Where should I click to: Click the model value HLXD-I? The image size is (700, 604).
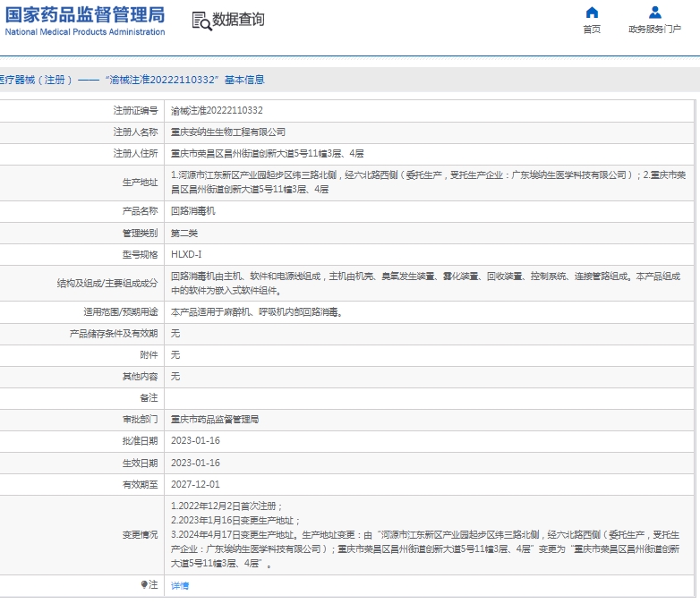(186, 254)
